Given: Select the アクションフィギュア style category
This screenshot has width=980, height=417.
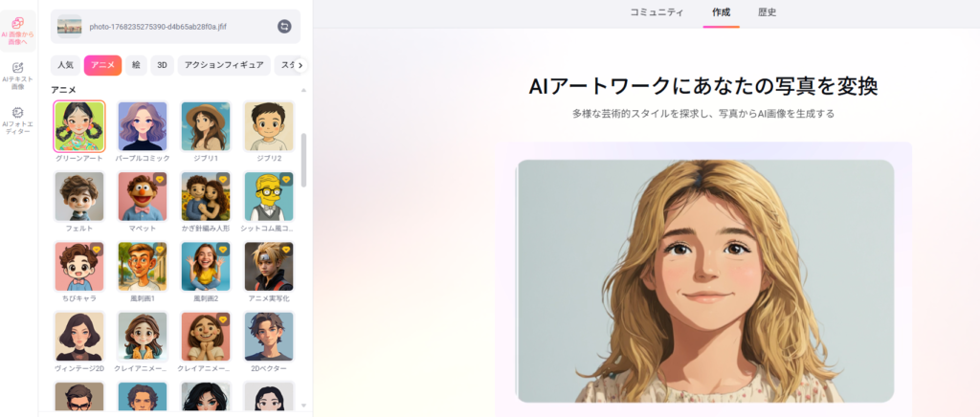Looking at the screenshot, I should click(224, 65).
